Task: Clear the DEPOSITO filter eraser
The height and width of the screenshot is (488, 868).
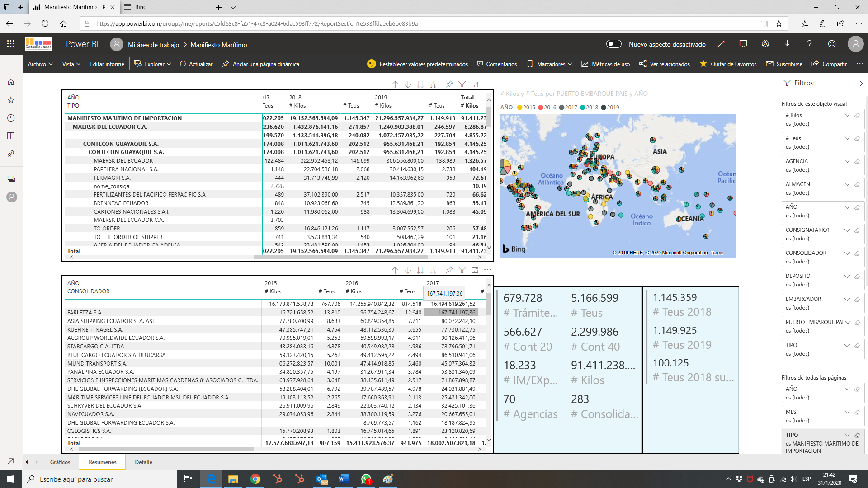Action: point(857,276)
